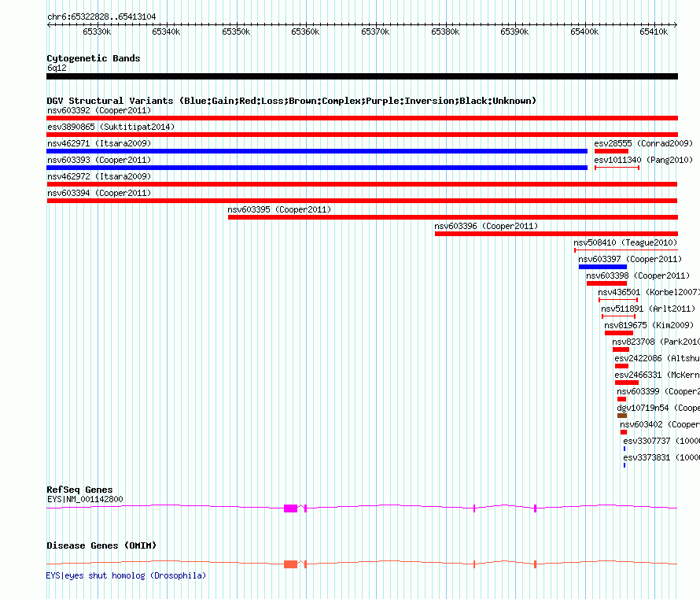Click the red loss bar under nsv603396
The width and height of the screenshot is (700, 599).
pyautogui.click(x=556, y=234)
